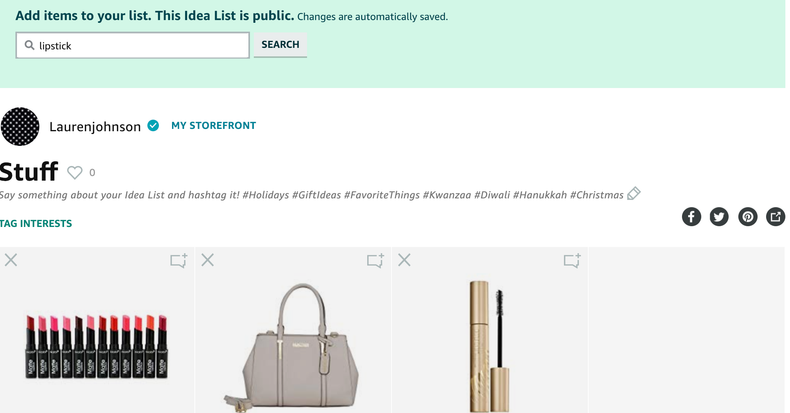Share list via Pinterest icon
Screen dimensions: 790x413
[x=747, y=216]
